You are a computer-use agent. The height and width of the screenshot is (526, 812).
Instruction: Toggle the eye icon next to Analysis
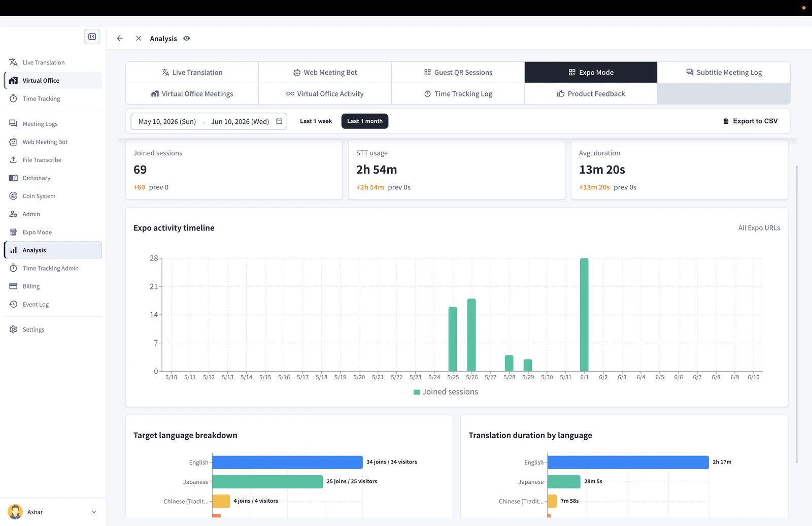[187, 39]
